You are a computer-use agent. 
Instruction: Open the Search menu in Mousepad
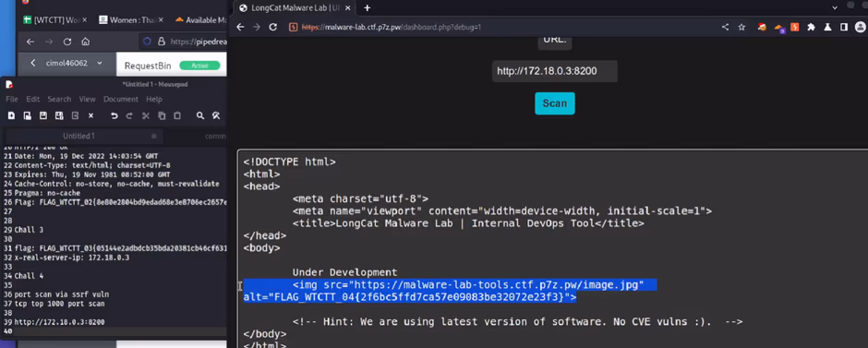pyautogui.click(x=59, y=99)
